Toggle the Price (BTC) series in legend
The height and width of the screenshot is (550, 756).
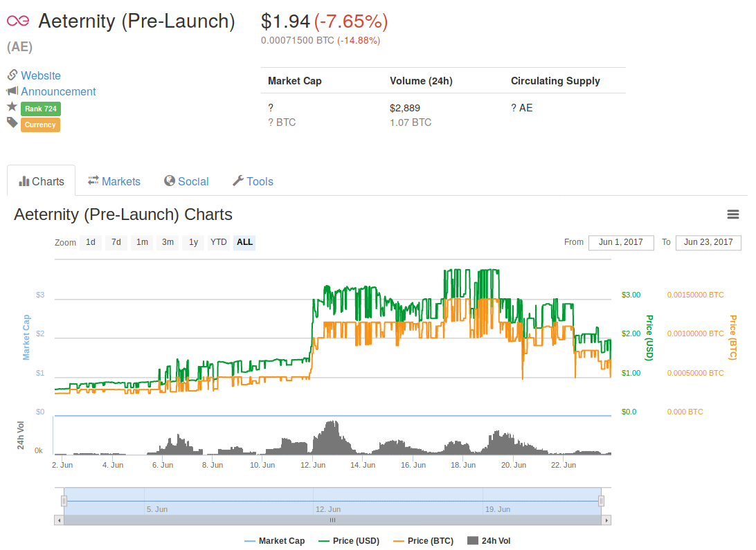(424, 541)
